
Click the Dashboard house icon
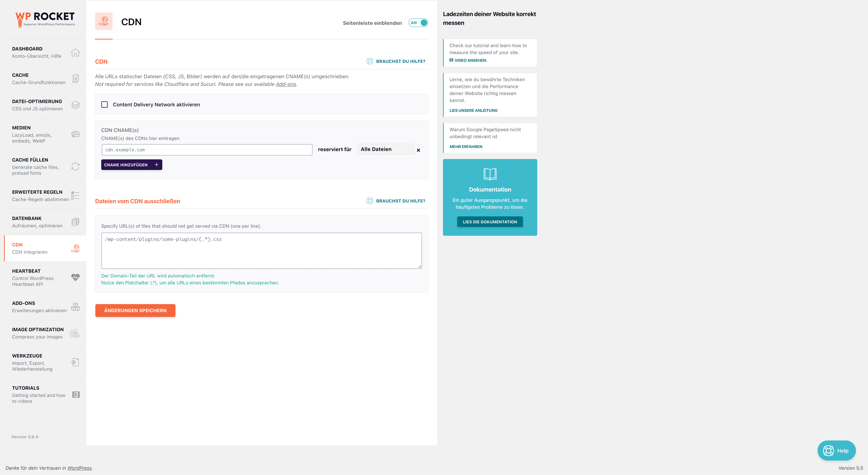pyautogui.click(x=75, y=53)
